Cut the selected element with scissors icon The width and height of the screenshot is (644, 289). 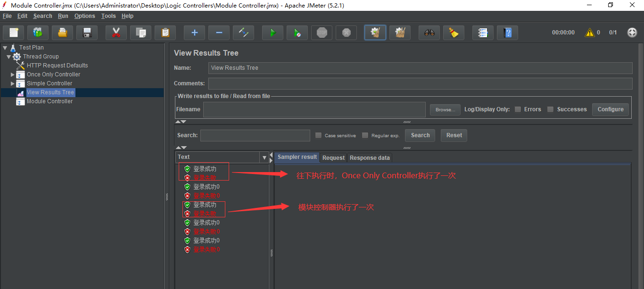(x=116, y=33)
